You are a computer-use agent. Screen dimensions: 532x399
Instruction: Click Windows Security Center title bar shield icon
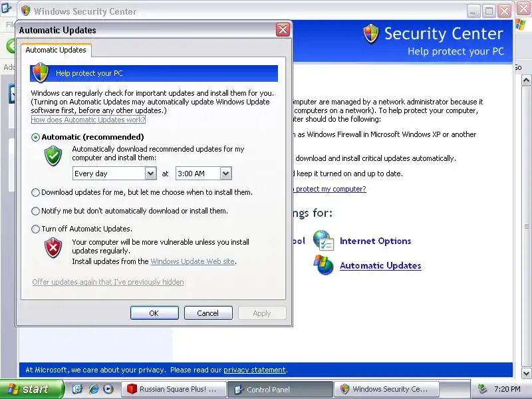pos(25,11)
